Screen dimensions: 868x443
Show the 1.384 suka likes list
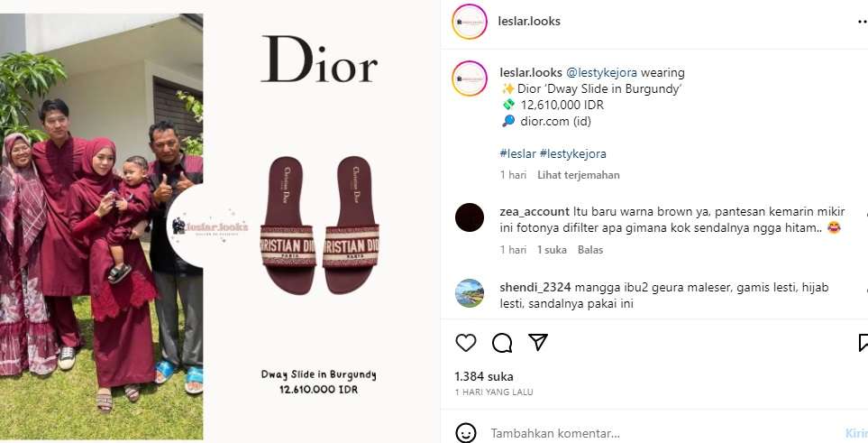(484, 376)
